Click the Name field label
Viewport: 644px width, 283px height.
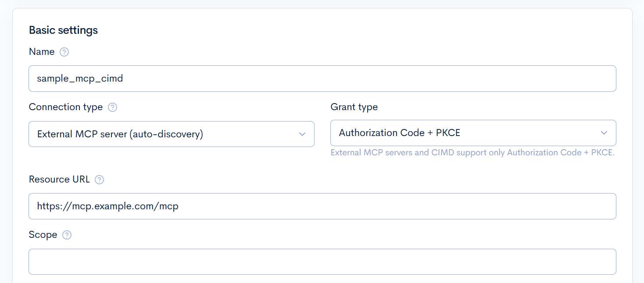(x=42, y=52)
